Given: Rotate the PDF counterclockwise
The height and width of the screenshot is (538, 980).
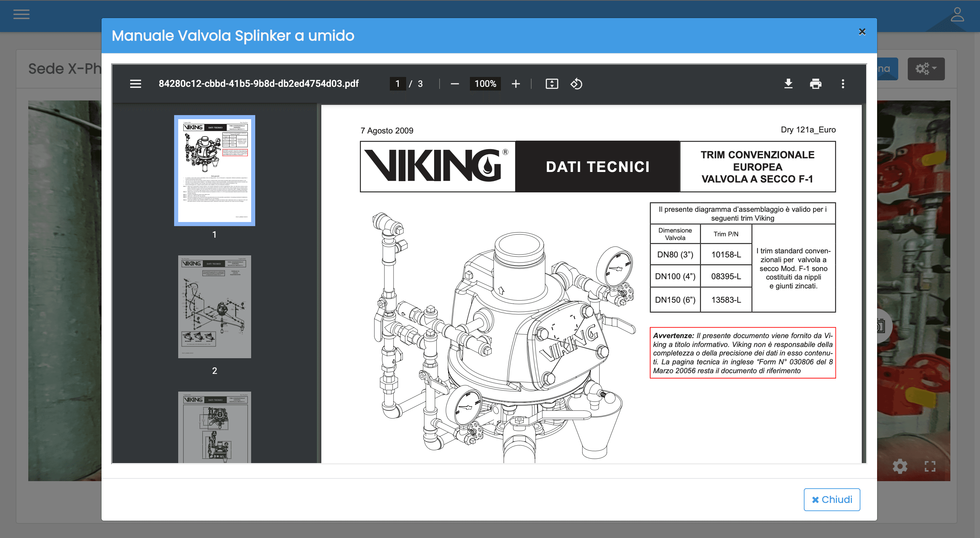Looking at the screenshot, I should pos(576,84).
